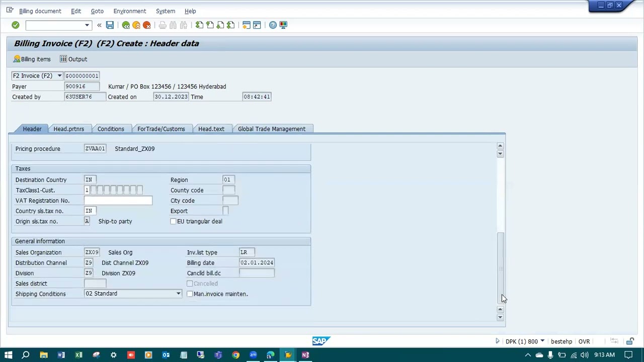The image size is (644, 362).
Task: Go to First Page icon
Action: coord(199,25)
